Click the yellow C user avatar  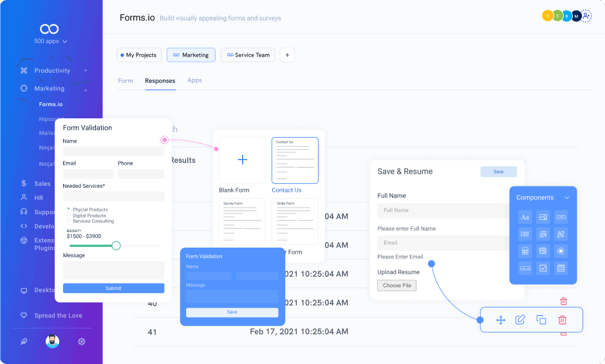548,16
